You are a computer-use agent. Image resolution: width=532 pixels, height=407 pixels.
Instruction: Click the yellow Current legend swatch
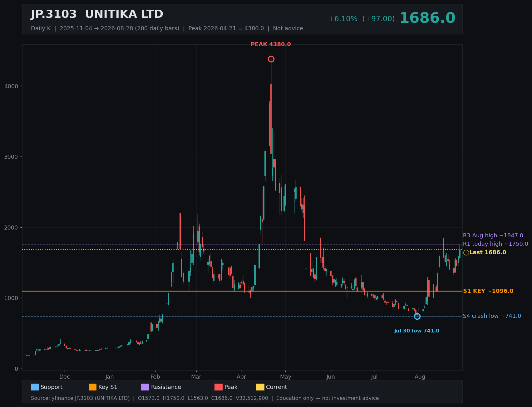260,387
